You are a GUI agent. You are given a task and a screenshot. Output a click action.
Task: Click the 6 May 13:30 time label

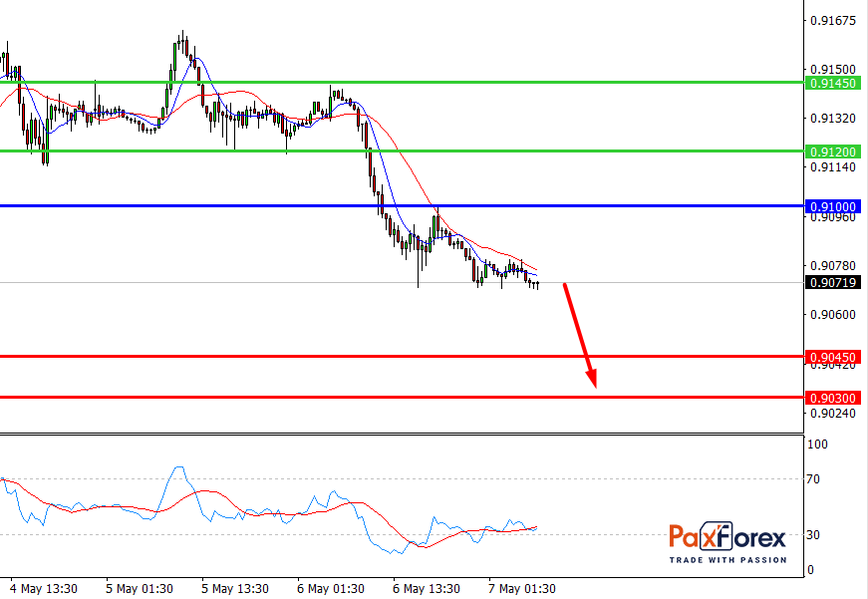[427, 588]
